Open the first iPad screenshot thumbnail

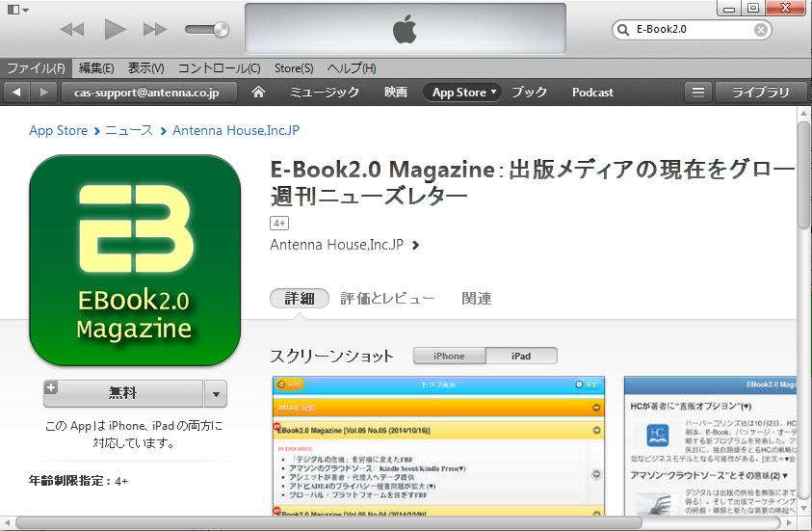click(438, 445)
